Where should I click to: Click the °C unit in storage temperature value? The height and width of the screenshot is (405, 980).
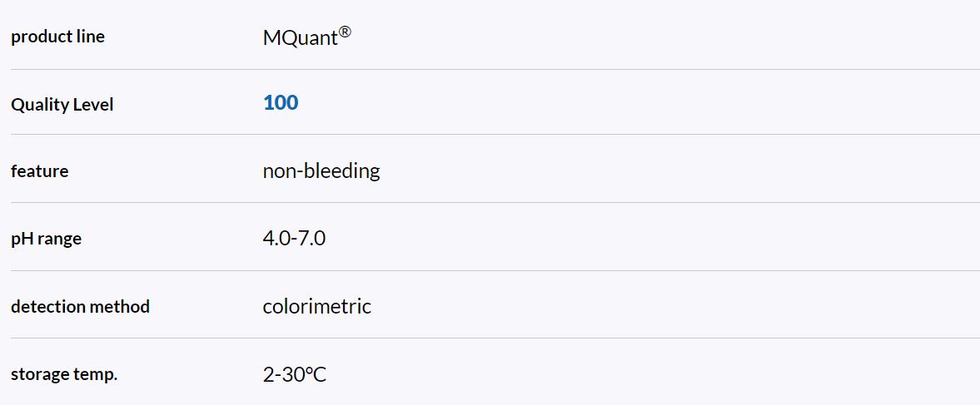(x=316, y=375)
